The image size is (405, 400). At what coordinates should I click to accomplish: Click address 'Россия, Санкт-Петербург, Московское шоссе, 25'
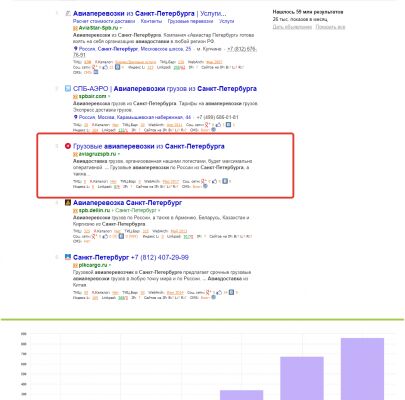(135, 49)
